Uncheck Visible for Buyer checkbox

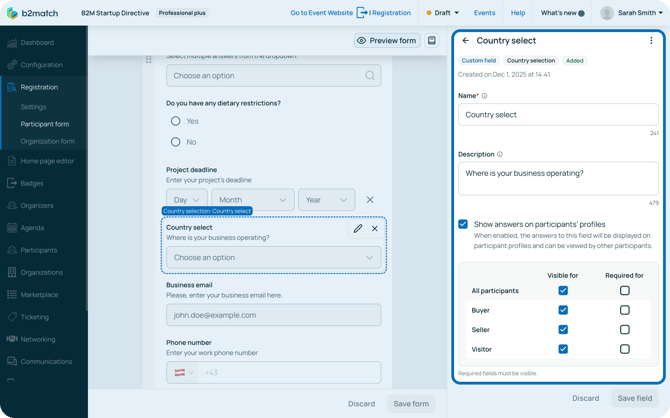point(563,310)
